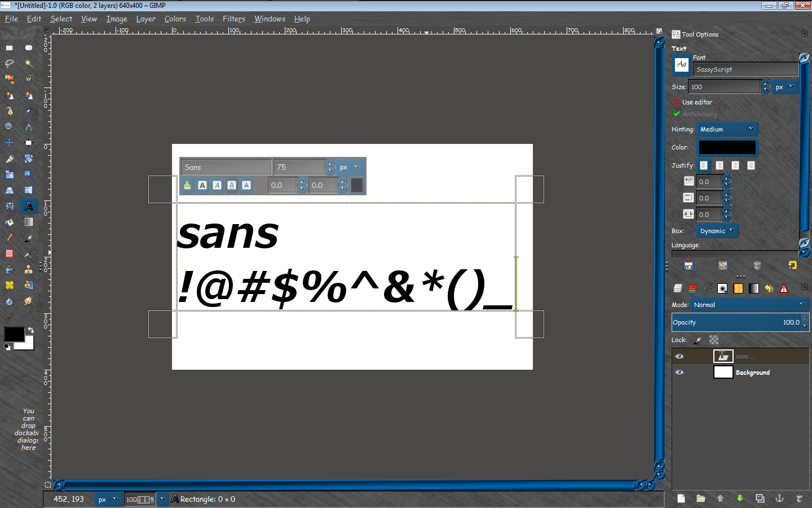This screenshot has height=508, width=812.
Task: Duplicate the current layer
Action: pos(760,498)
